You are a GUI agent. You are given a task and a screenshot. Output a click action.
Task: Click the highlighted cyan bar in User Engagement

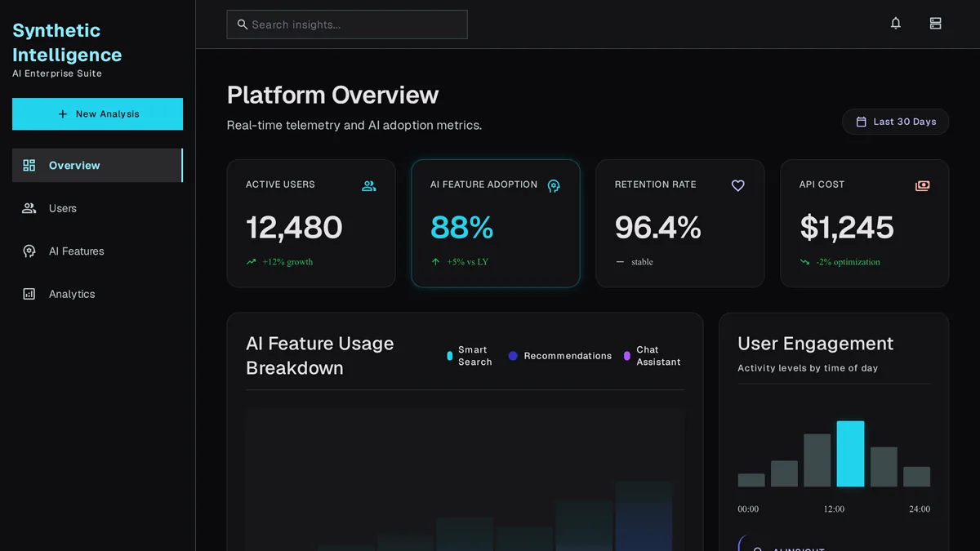click(850, 454)
